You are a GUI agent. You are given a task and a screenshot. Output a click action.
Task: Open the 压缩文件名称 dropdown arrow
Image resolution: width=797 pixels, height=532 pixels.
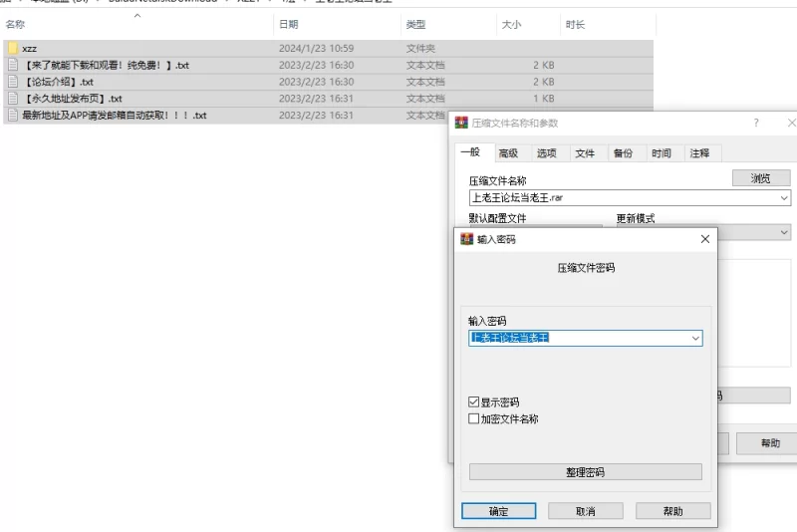[x=784, y=198]
